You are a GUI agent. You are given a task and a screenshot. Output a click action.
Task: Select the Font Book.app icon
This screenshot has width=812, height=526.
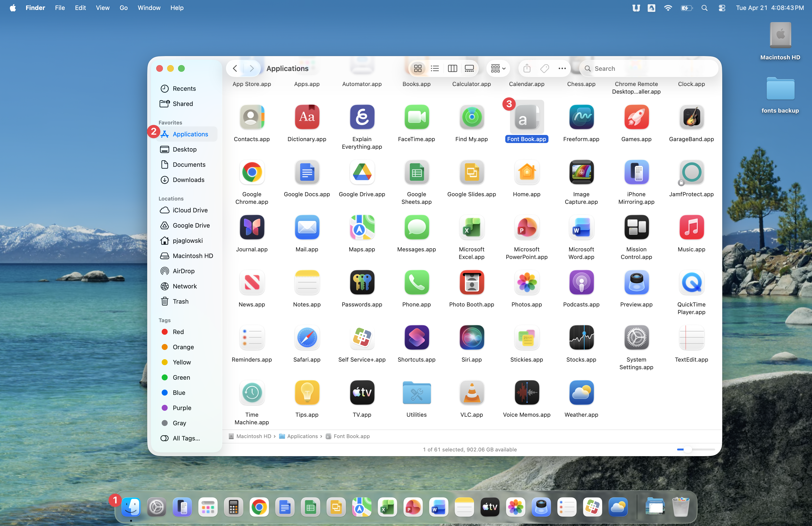click(526, 118)
